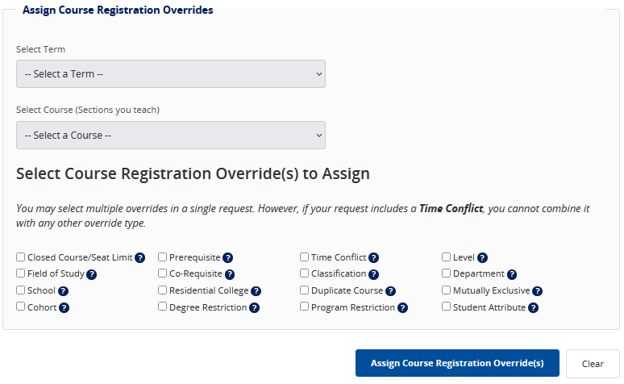Show help for Mutually Exclusive override
Viewport: 624px width, 384px height.
click(x=537, y=291)
